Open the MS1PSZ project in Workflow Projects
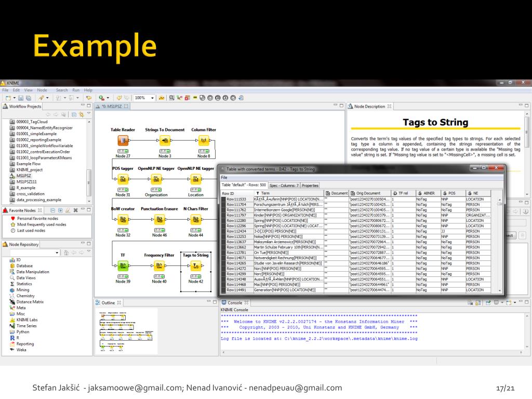 [24, 176]
